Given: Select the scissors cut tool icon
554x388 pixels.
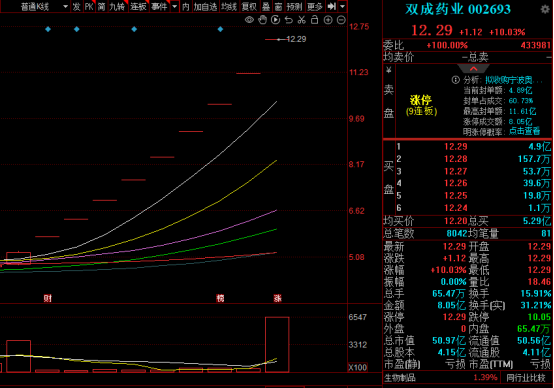Looking at the screenshot, I should [301, 20].
